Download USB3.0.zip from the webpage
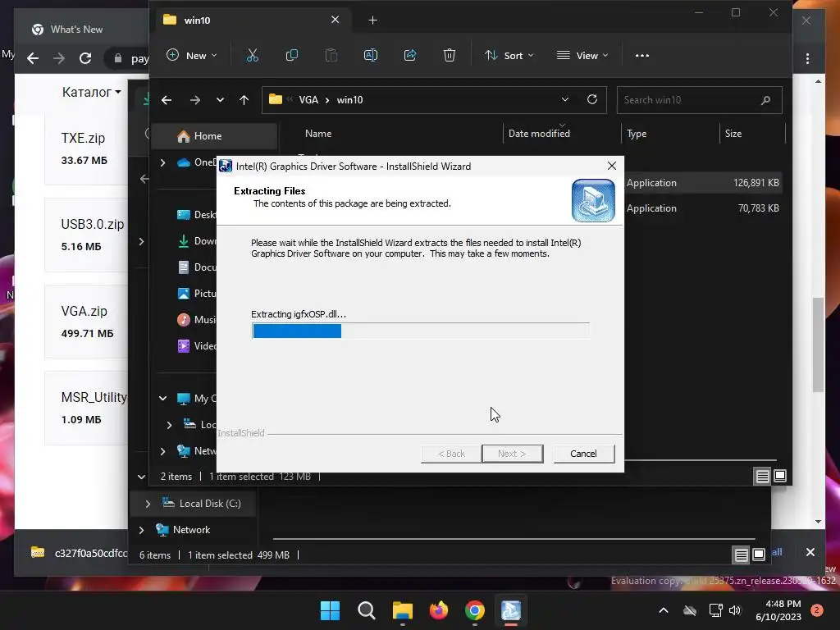The width and height of the screenshot is (840, 630). [x=92, y=225]
